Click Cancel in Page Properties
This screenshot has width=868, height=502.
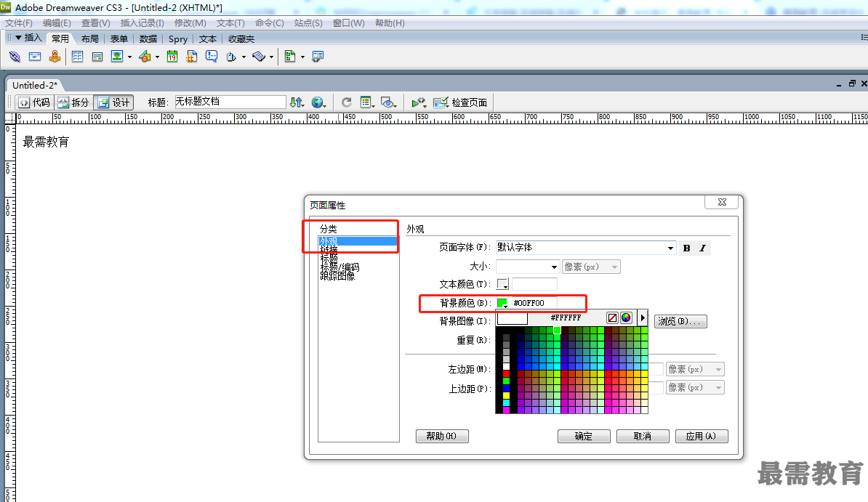[x=643, y=436]
